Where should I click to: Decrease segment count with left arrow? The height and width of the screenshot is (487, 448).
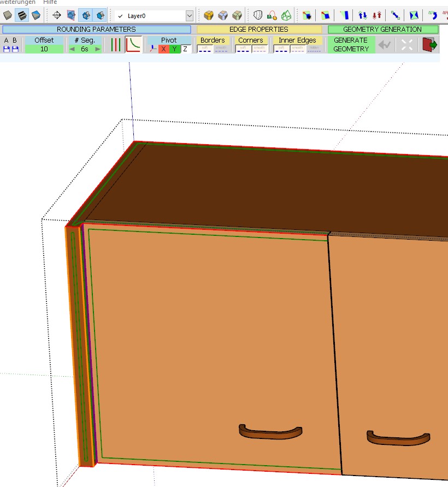point(72,49)
